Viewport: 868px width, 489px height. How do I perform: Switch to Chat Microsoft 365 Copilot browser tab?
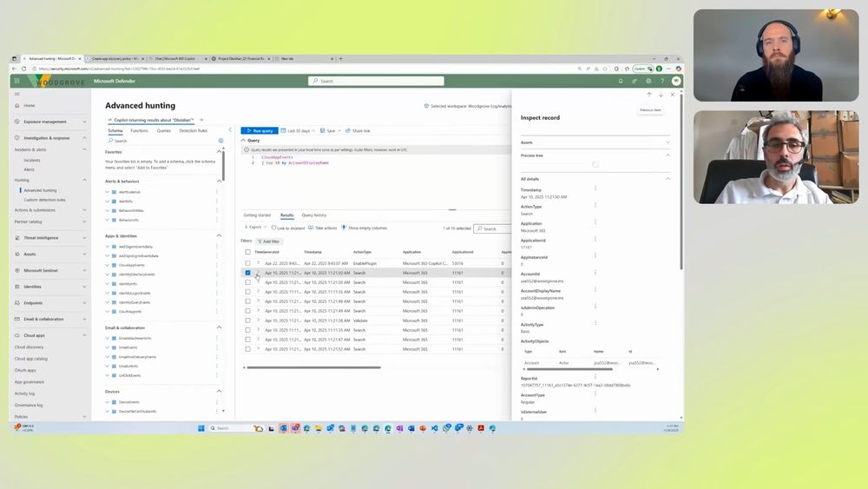click(178, 58)
